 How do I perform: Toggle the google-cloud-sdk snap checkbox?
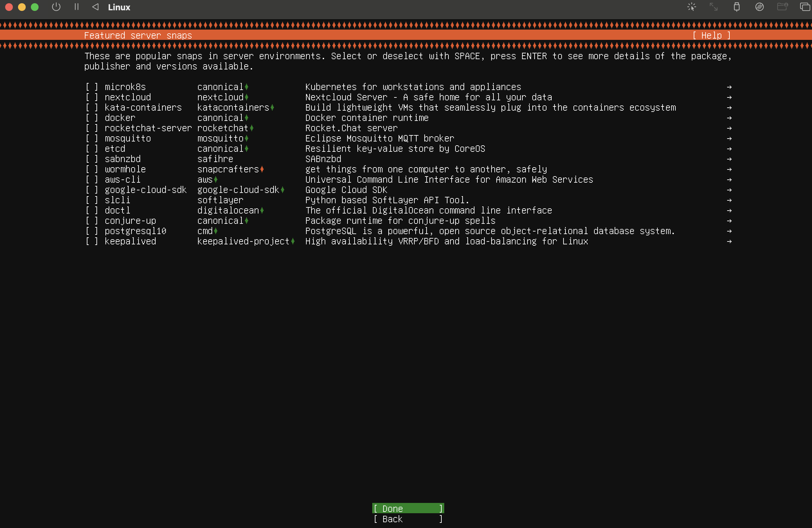pos(92,190)
